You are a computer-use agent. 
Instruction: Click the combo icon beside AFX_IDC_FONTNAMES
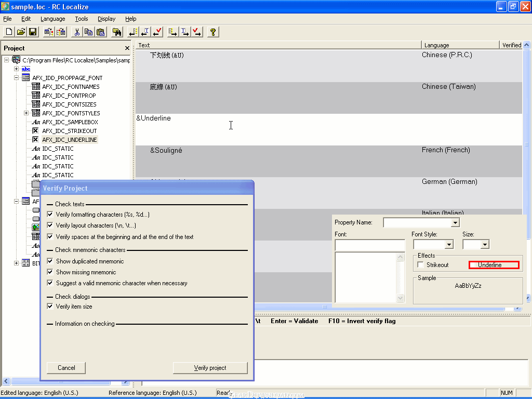tap(36, 87)
